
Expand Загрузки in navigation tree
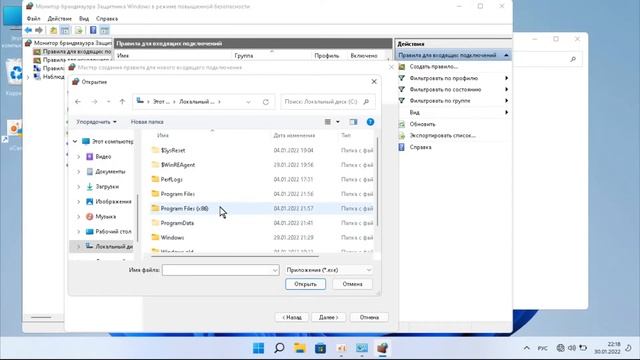pyautogui.click(x=79, y=187)
